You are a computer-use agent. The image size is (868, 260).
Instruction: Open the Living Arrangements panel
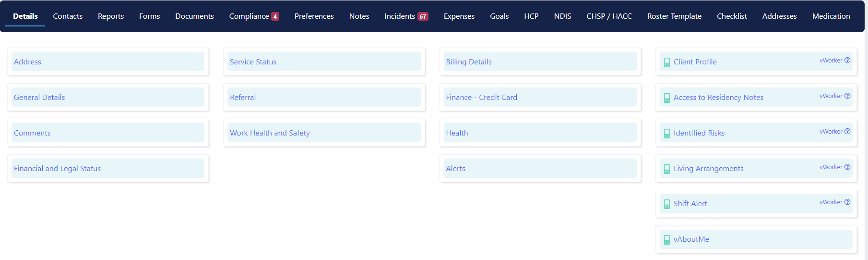click(x=756, y=168)
